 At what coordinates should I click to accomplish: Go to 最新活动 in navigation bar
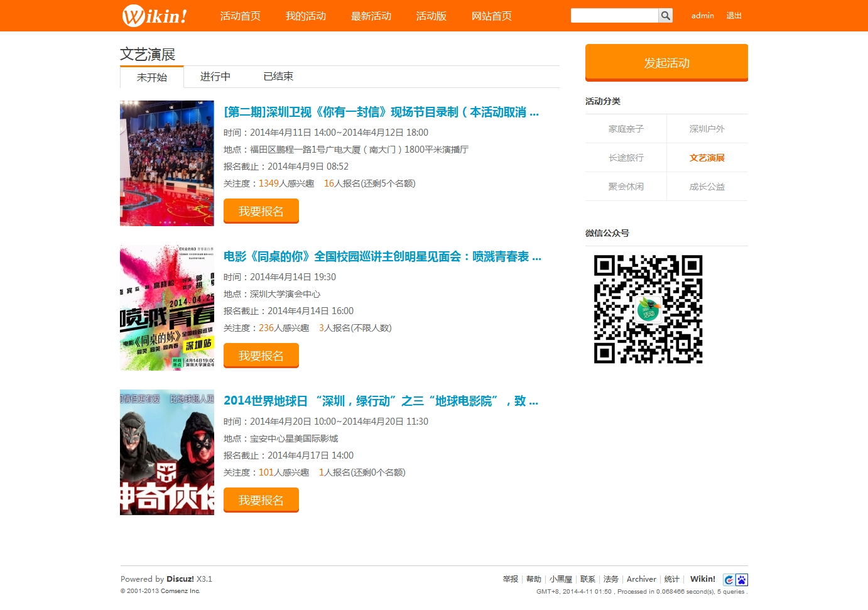coord(371,16)
